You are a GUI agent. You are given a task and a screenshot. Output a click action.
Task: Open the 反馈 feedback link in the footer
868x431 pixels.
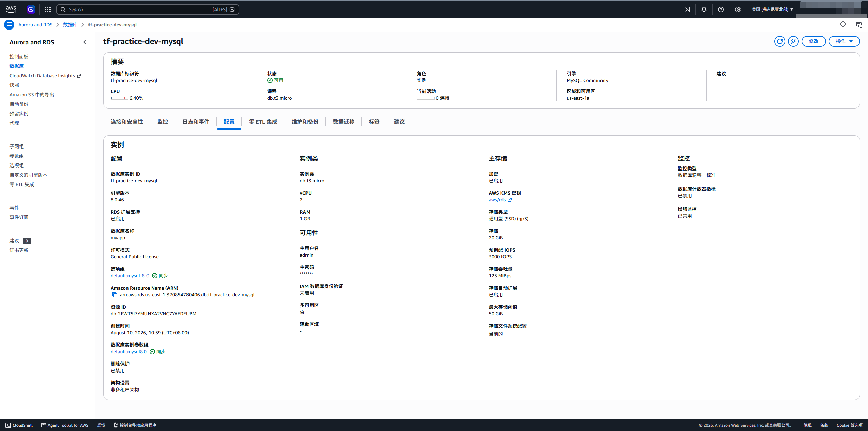coord(101,425)
